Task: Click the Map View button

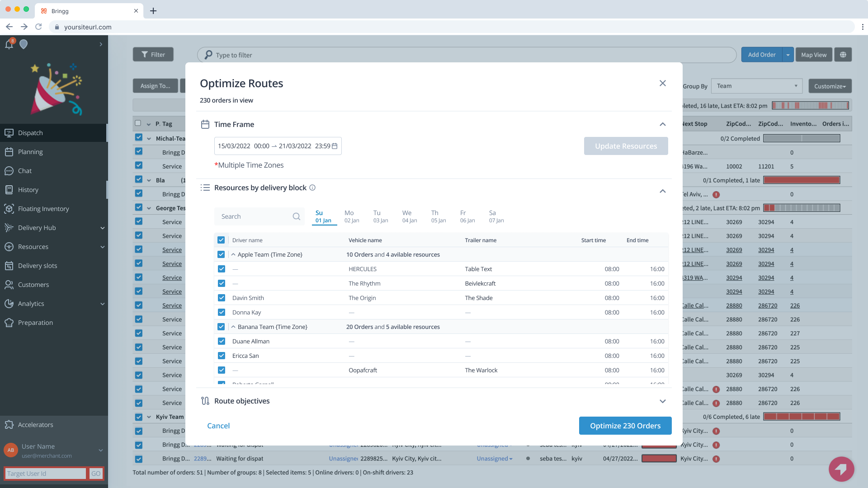Action: 814,55
